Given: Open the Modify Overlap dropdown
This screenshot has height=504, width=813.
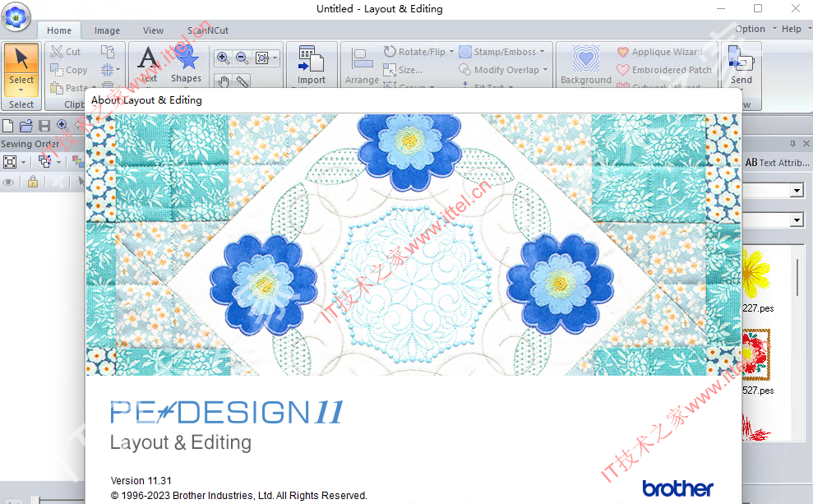Looking at the screenshot, I should (546, 70).
